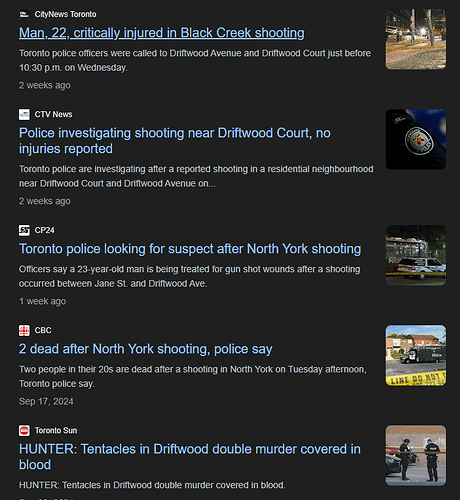Click the police cruiser with tape thumbnail

click(x=416, y=255)
